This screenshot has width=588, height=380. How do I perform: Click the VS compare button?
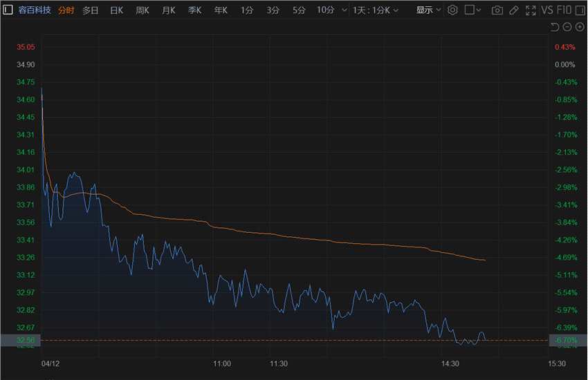pyautogui.click(x=546, y=10)
